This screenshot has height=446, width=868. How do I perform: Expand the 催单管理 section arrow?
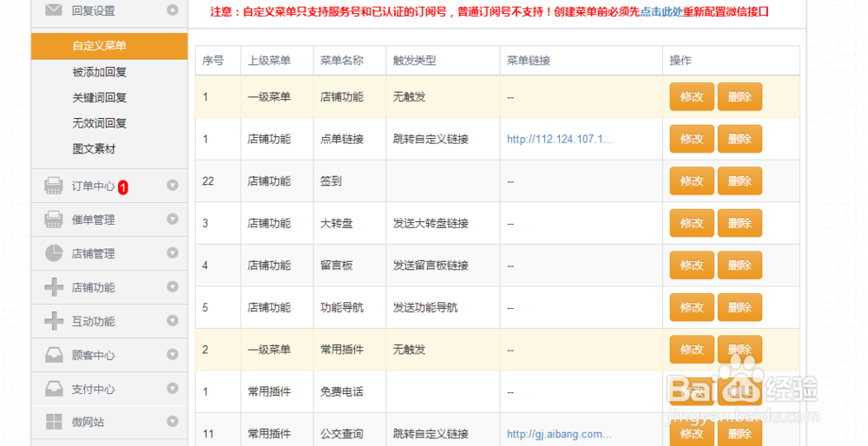173,220
